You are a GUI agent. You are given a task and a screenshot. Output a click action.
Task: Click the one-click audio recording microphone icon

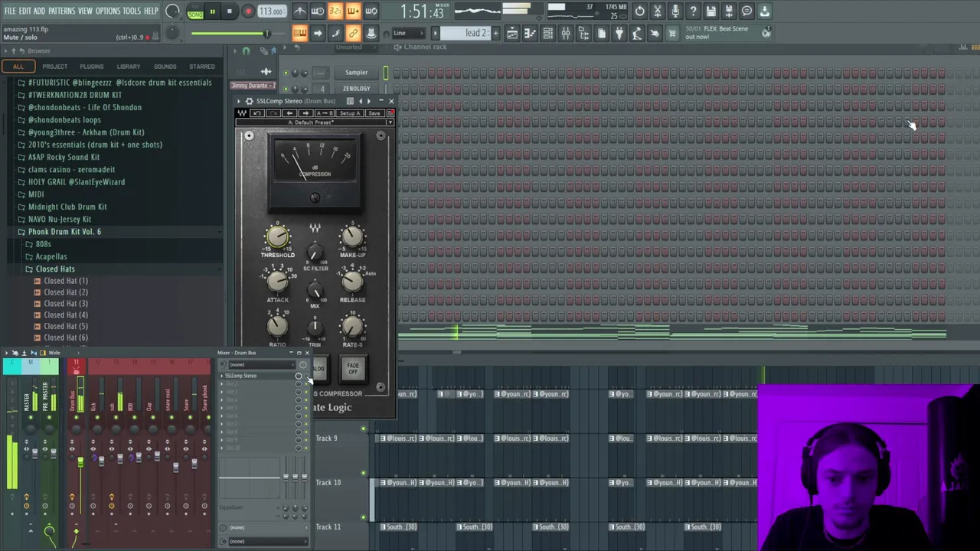pyautogui.click(x=675, y=11)
